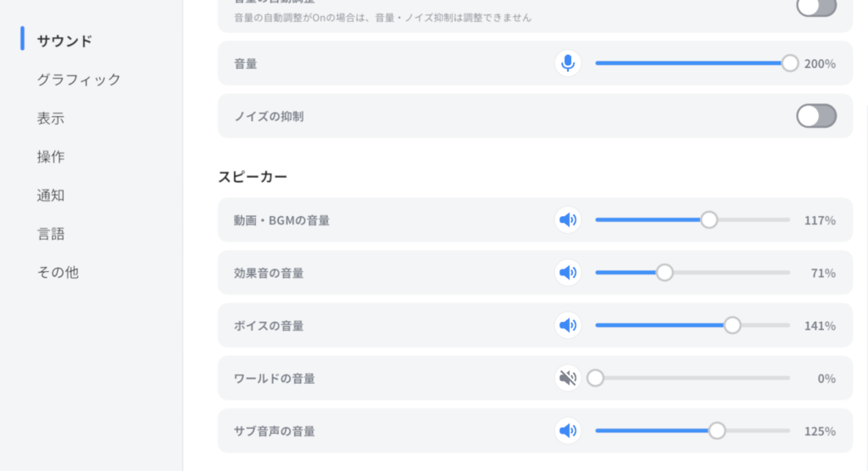The width and height of the screenshot is (868, 471).
Task: Click the ボイスの音量 slider handle
Action: coord(732,325)
